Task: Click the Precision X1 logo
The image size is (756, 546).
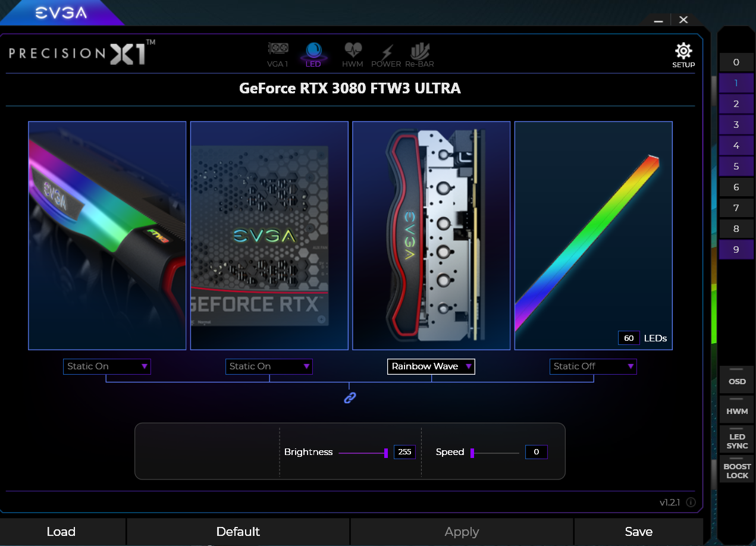Action: click(x=82, y=52)
